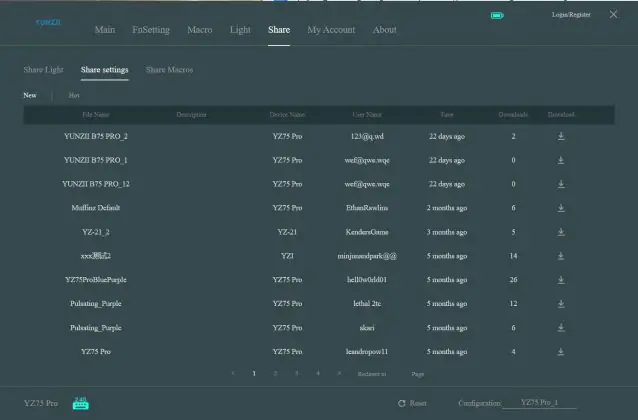Click the Yunzii logo
Viewport: 638px width, 420px height.
48,22
